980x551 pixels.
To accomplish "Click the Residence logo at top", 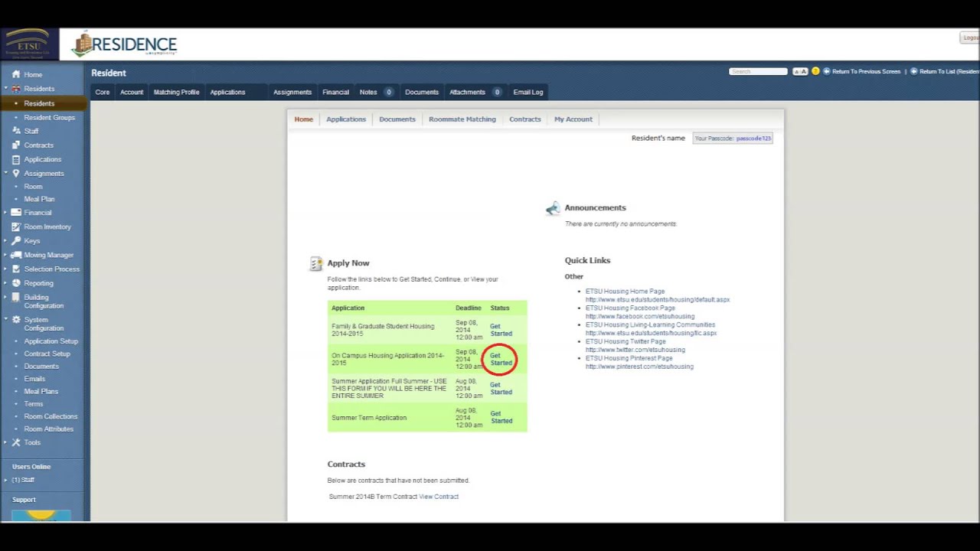I will [x=124, y=45].
